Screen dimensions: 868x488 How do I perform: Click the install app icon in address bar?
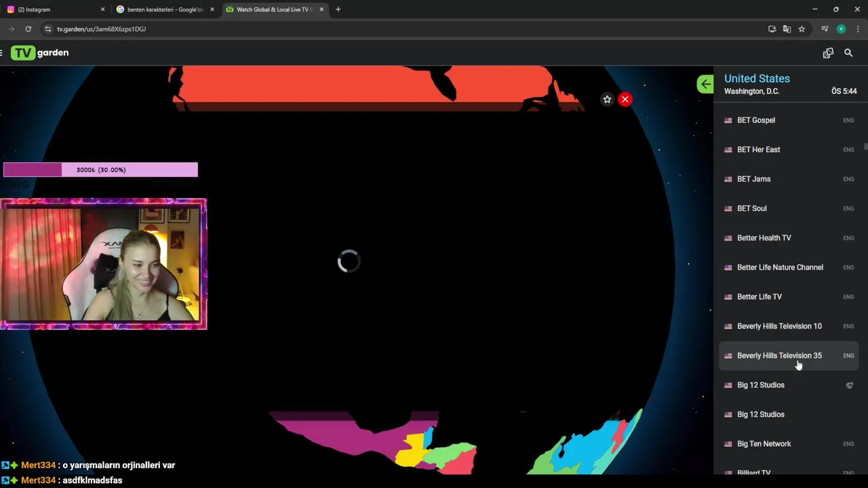point(772,29)
